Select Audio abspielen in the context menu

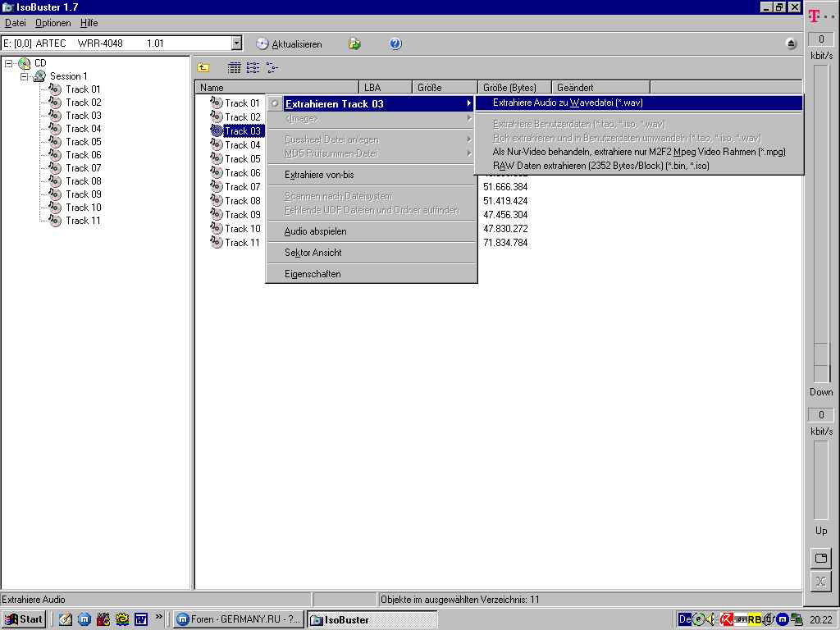372,231
